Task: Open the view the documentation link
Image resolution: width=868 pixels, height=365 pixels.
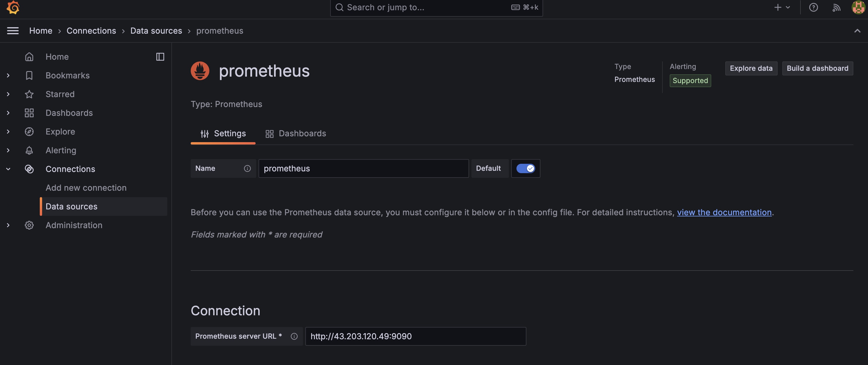Action: click(x=724, y=212)
